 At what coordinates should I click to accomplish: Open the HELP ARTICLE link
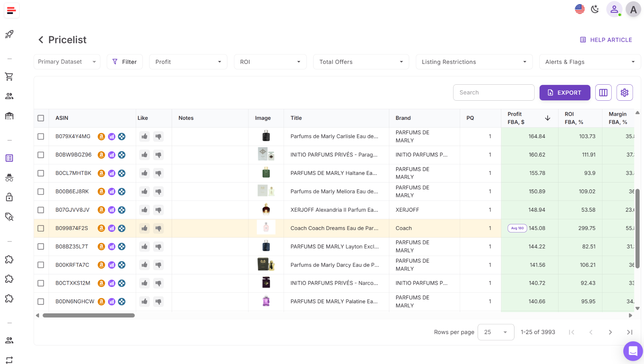[606, 40]
